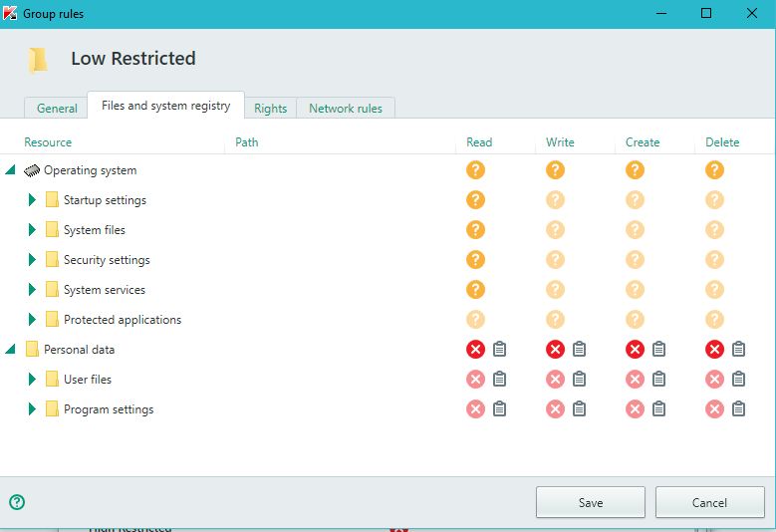This screenshot has height=532, width=776.
Task: Select the Protected applications row label
Action: (123, 320)
